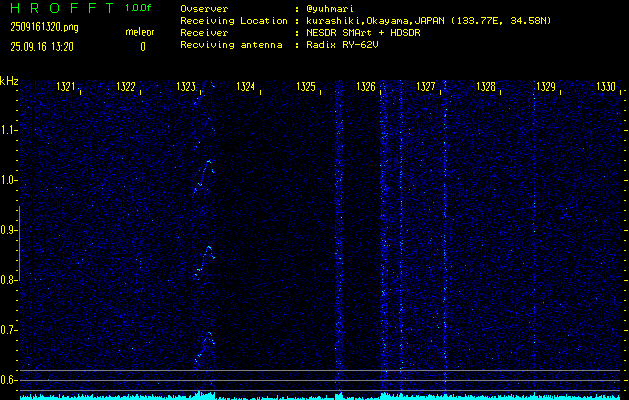
Task: Click the 1324 time marker
Action: pyautogui.click(x=246, y=86)
